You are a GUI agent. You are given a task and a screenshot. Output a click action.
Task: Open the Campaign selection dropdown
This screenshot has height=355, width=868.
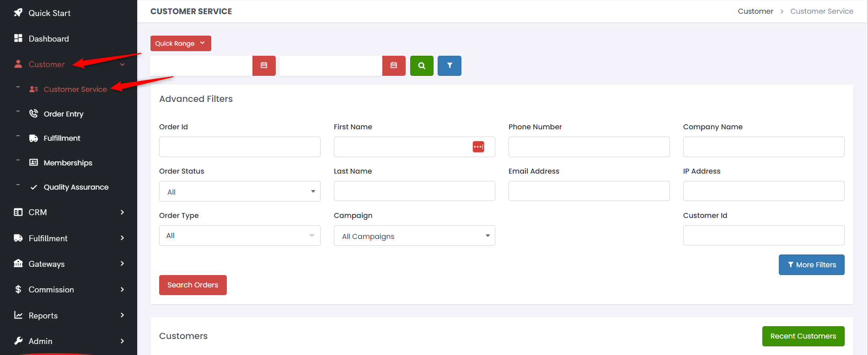(x=414, y=236)
